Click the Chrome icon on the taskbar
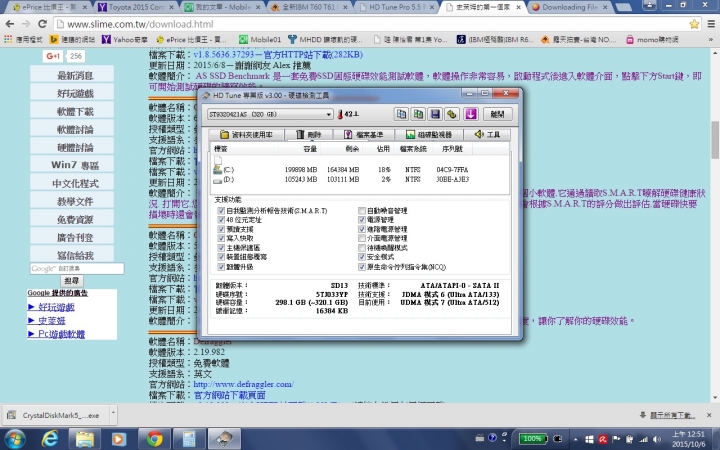Viewport: 720px width, 450px height. click(x=154, y=439)
